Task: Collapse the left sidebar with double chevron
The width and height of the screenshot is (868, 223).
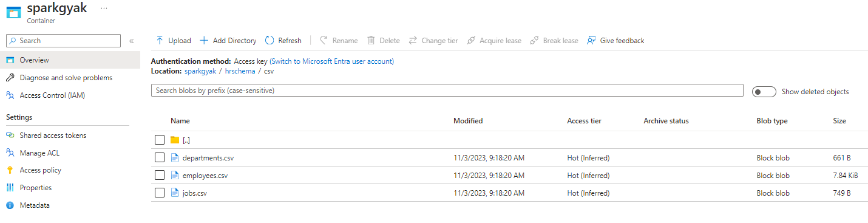Action: pyautogui.click(x=131, y=41)
